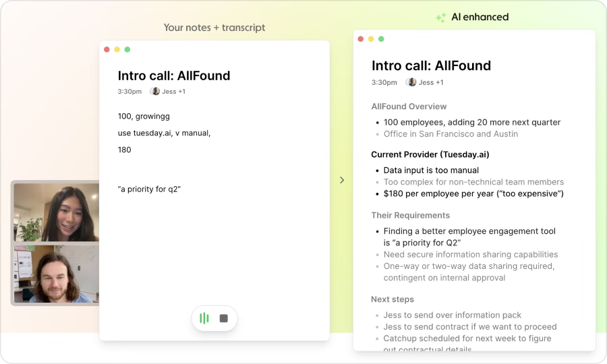This screenshot has height=364, width=607.
Task: Click the notes window title Intro call: AllFound
Action: (x=174, y=75)
